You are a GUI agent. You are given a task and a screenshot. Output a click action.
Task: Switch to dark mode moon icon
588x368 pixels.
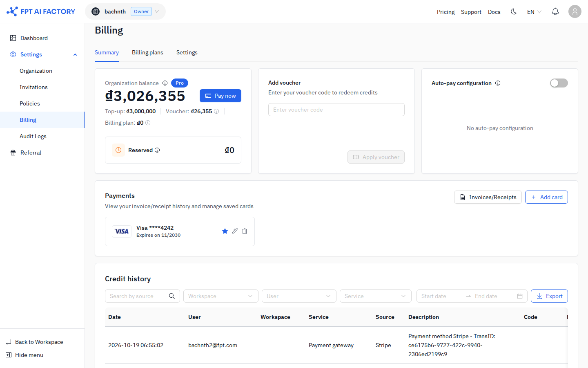(514, 11)
